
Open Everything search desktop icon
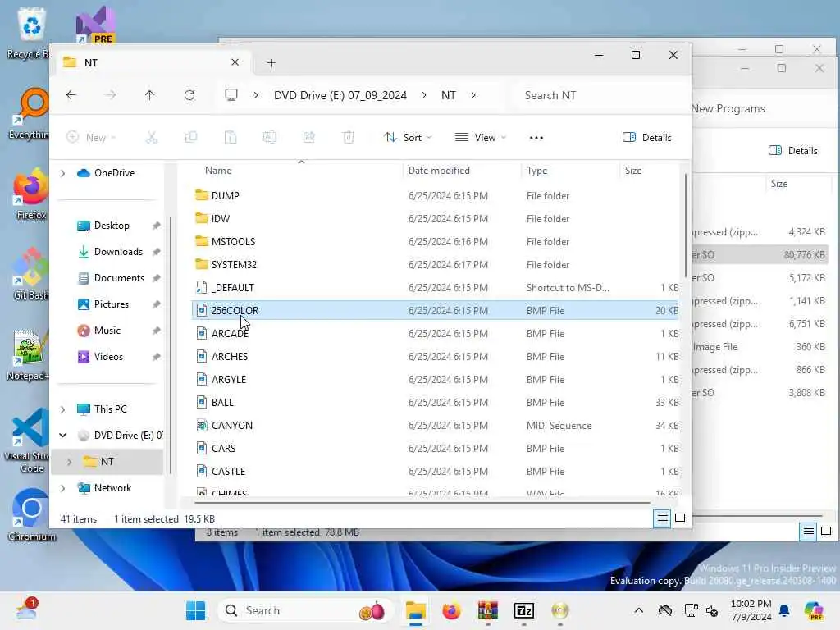[30, 113]
